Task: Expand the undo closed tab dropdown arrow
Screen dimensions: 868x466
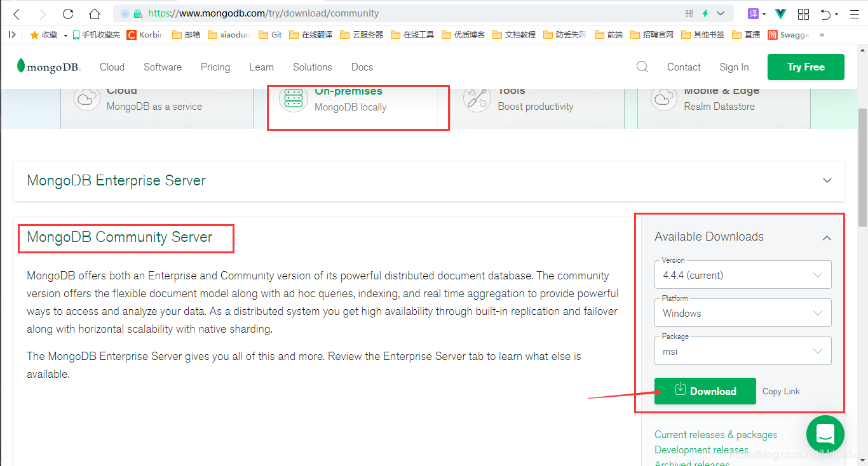Action: 836,14
